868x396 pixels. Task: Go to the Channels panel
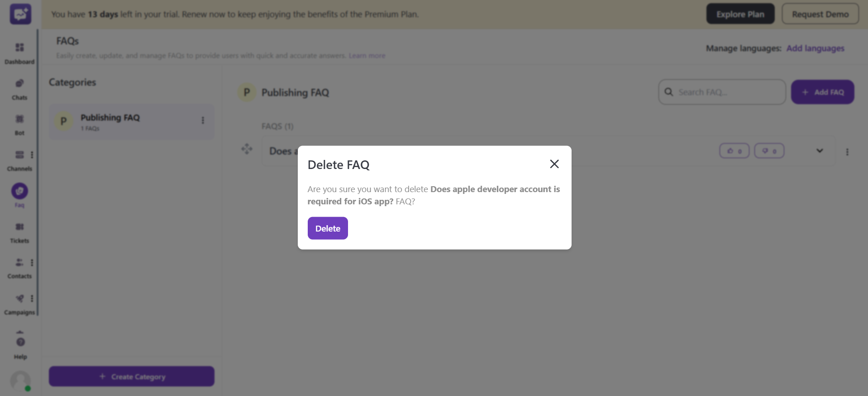click(x=19, y=159)
